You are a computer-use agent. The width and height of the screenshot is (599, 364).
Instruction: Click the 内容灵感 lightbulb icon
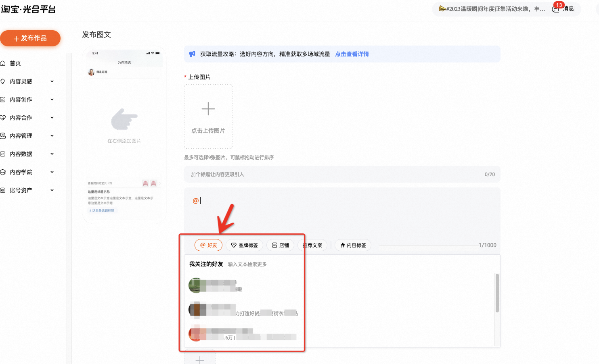(3, 81)
